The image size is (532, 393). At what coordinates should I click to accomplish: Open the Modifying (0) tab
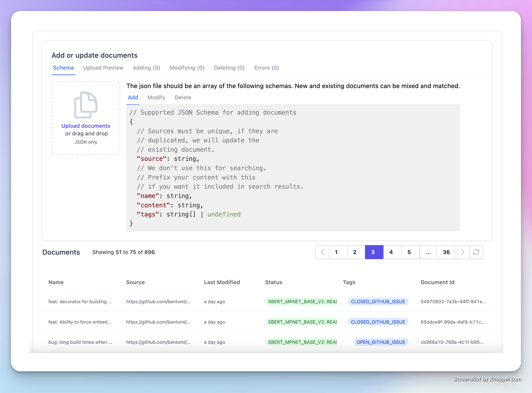coord(187,68)
